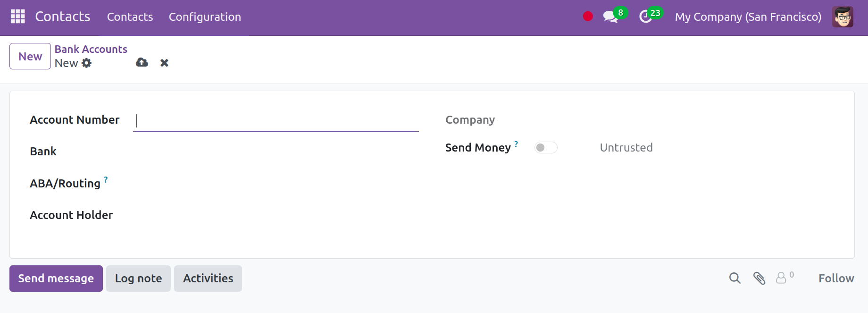
Task: Click the Send message button
Action: coord(56,279)
